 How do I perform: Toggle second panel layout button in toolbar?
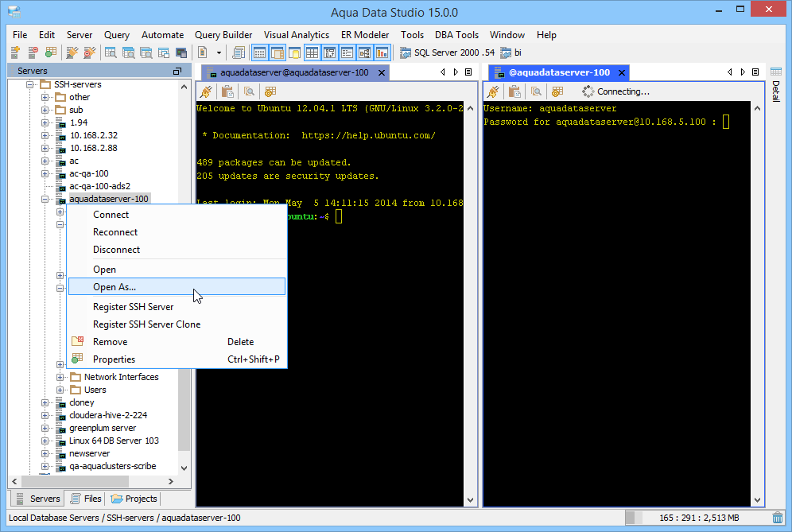278,52
